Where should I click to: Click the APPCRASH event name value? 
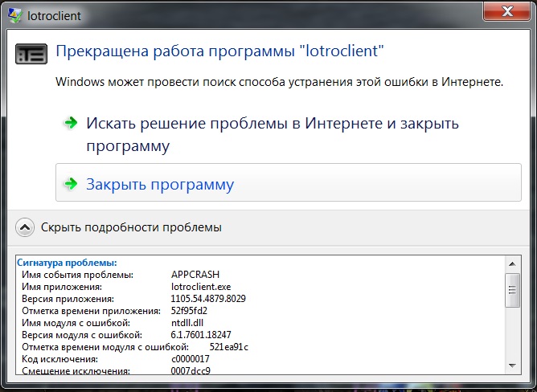[195, 275]
